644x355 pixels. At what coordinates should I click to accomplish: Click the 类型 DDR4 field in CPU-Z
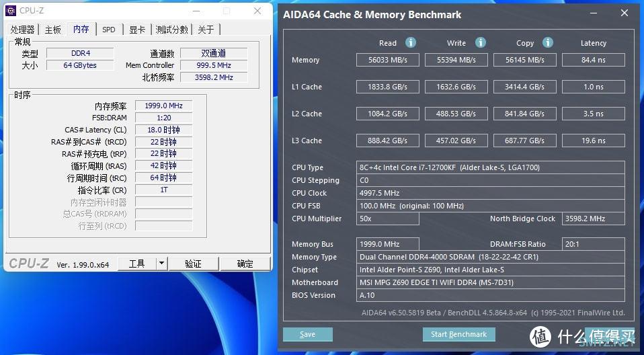click(x=80, y=53)
